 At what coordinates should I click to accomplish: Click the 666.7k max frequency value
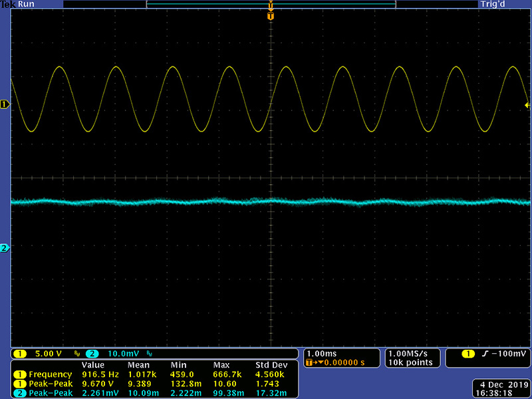(x=227, y=374)
